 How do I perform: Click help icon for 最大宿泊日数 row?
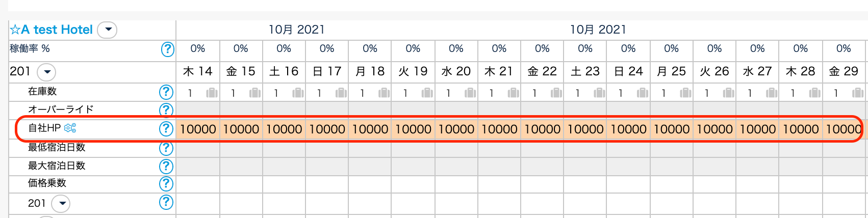[166, 166]
